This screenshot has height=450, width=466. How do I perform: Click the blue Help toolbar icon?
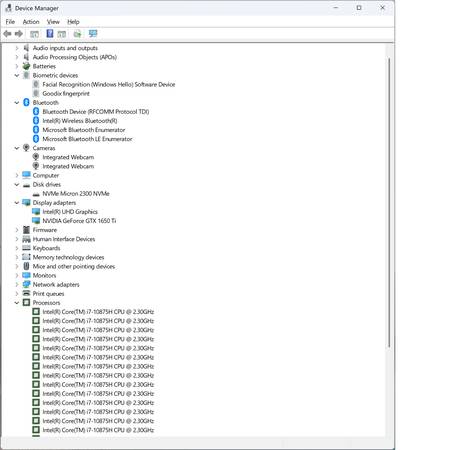[50, 33]
